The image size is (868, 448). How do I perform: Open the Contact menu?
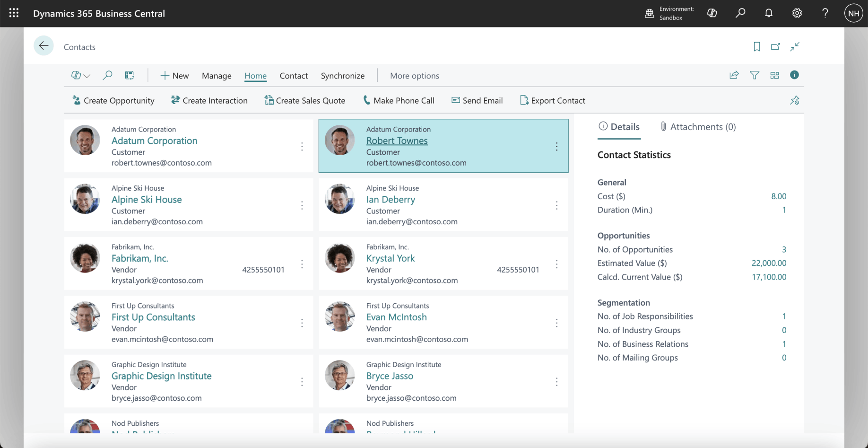click(294, 76)
